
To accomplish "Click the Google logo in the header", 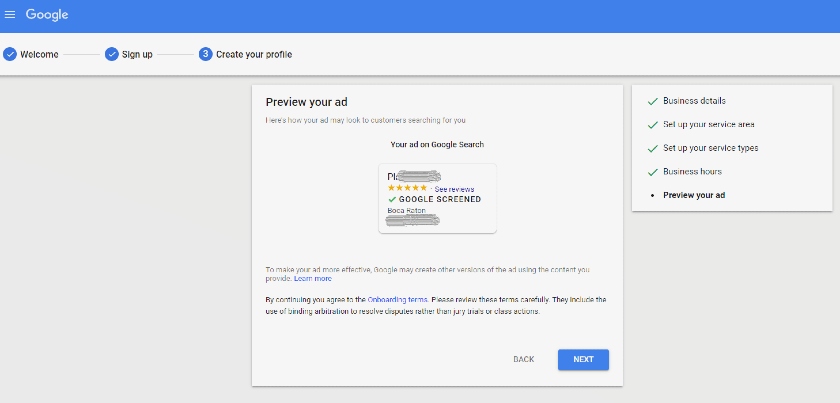I will 47,15.
